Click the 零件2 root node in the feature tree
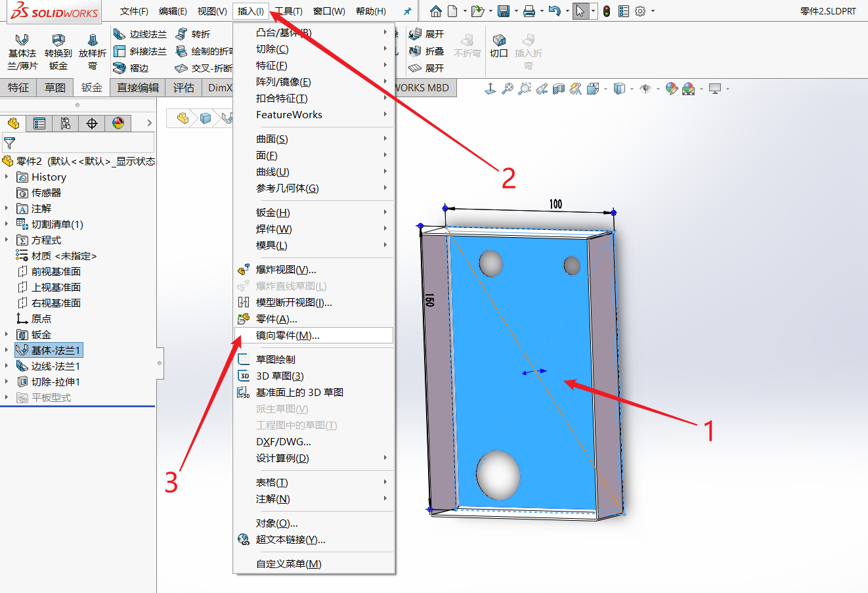This screenshot has width=868, height=593. tap(79, 161)
